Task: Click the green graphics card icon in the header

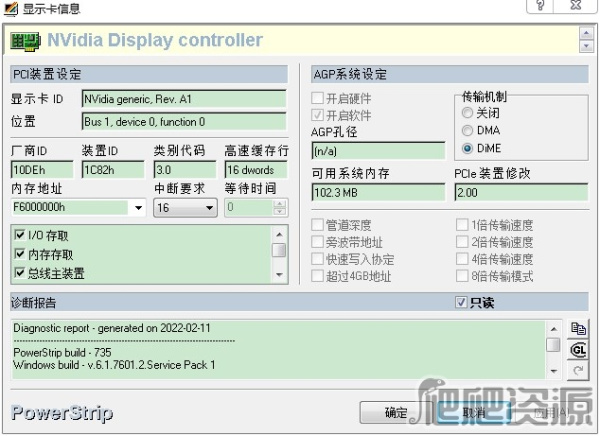Action: click(x=25, y=41)
